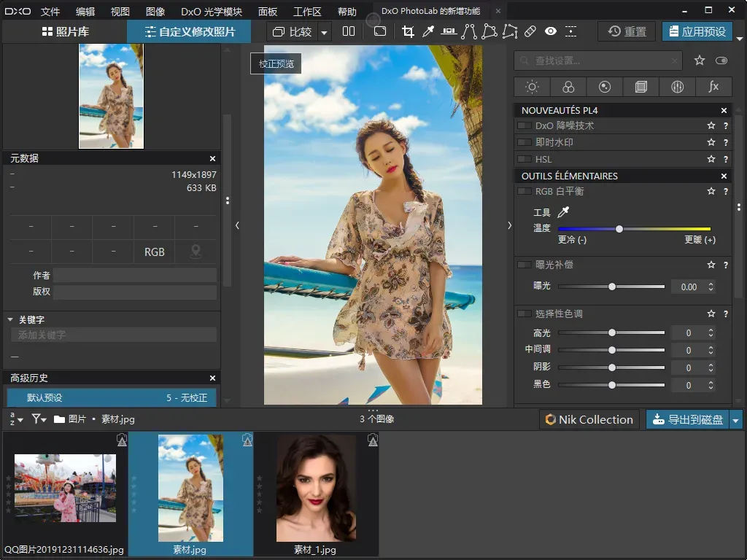The height and width of the screenshot is (560, 747).
Task: Select the Crop tool
Action: pos(408,31)
